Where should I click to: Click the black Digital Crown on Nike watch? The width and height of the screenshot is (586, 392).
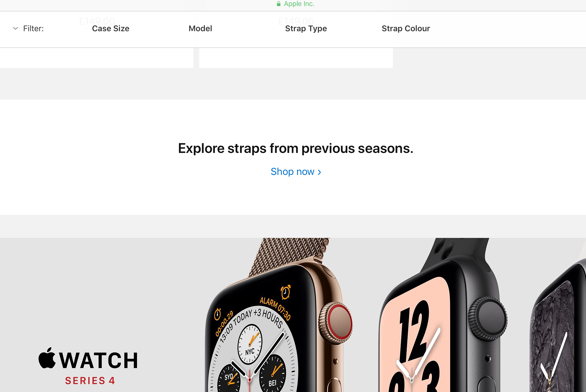[489, 319]
